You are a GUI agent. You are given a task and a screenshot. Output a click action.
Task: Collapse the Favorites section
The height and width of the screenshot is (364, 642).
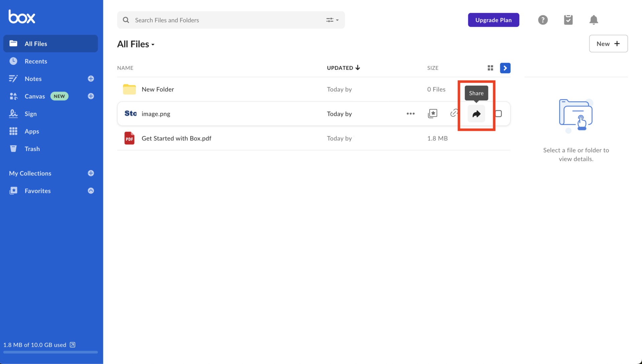point(91,191)
